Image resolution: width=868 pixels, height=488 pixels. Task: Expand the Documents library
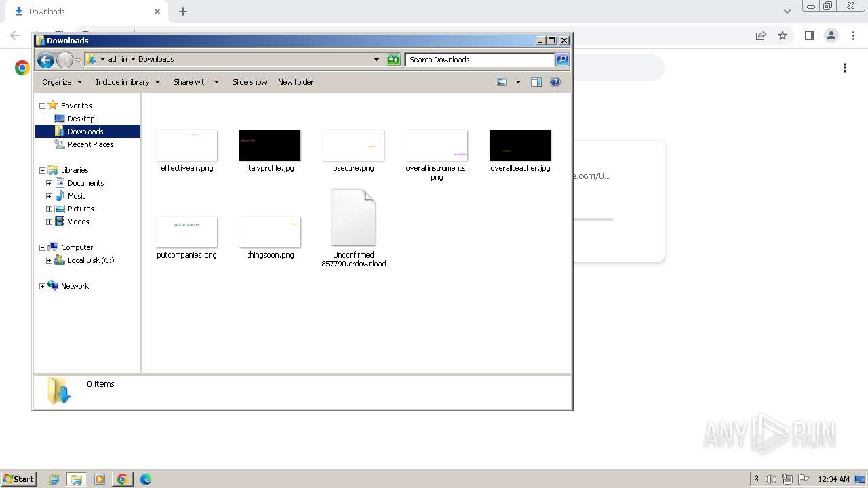(49, 183)
